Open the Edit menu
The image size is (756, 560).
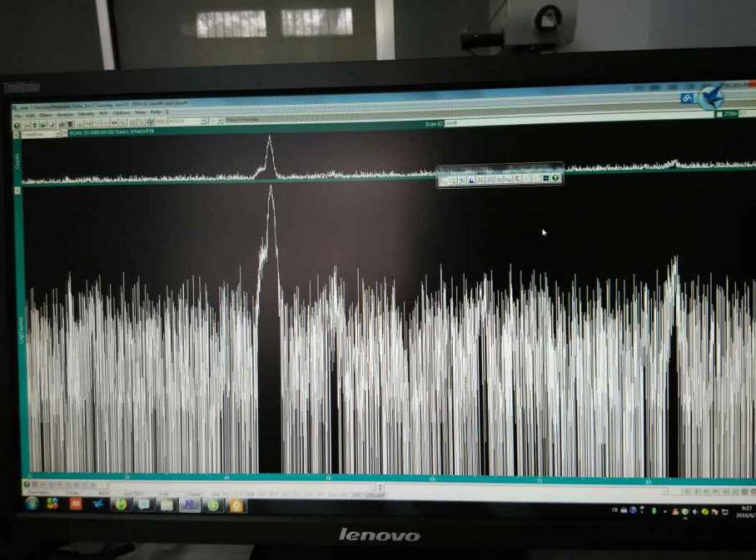pyautogui.click(x=30, y=115)
